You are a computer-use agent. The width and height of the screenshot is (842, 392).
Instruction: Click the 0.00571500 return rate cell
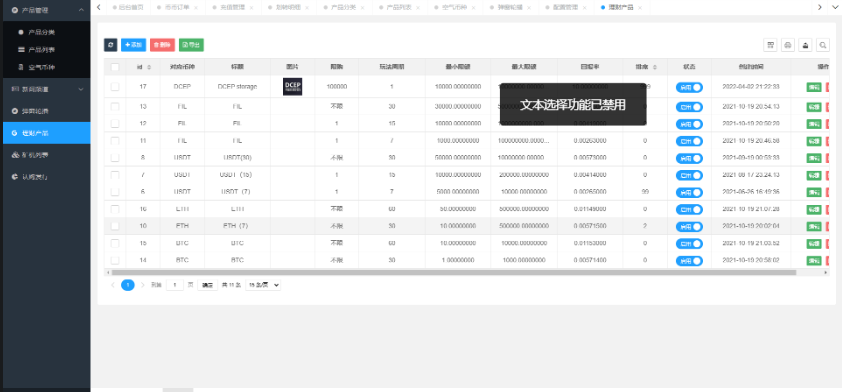[x=590, y=226]
